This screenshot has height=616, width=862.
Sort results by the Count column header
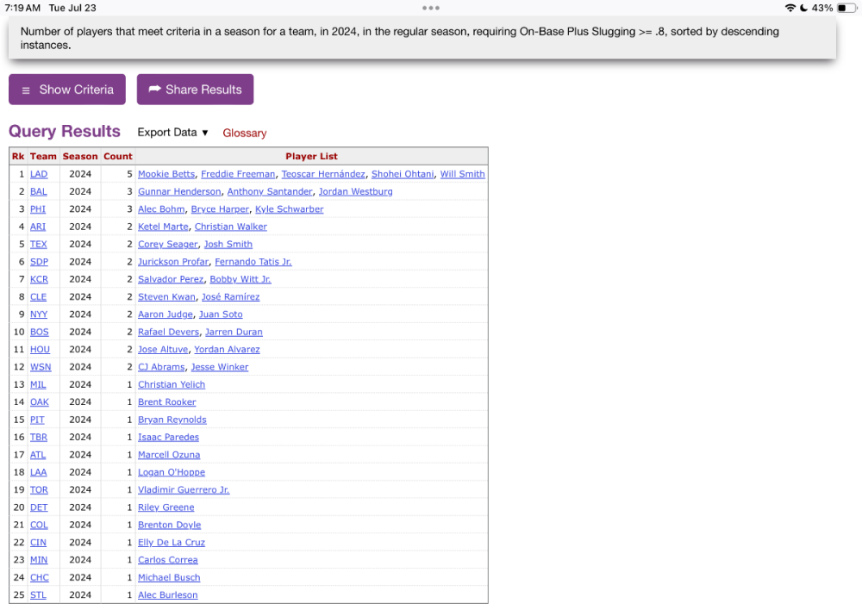[x=117, y=156]
